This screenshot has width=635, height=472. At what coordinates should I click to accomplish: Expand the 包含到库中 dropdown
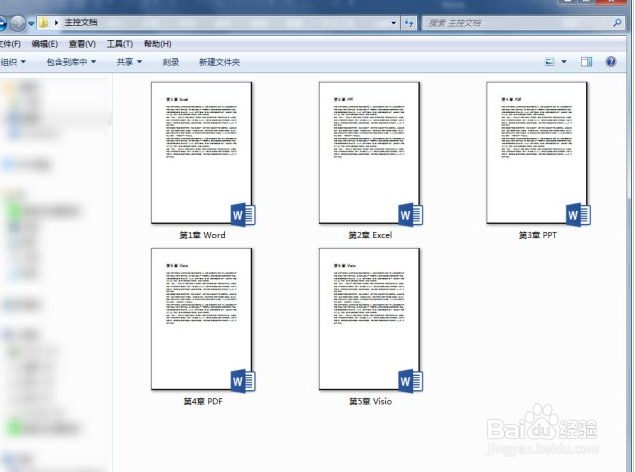coord(71,62)
